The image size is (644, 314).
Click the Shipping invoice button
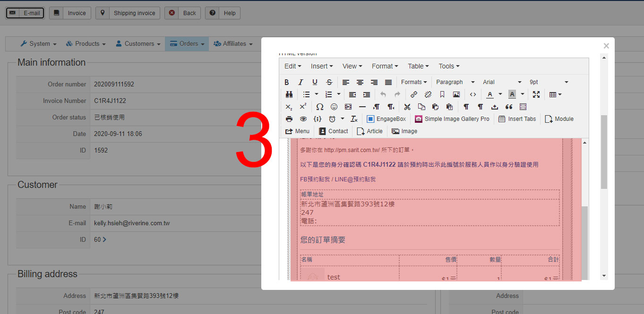click(x=128, y=13)
